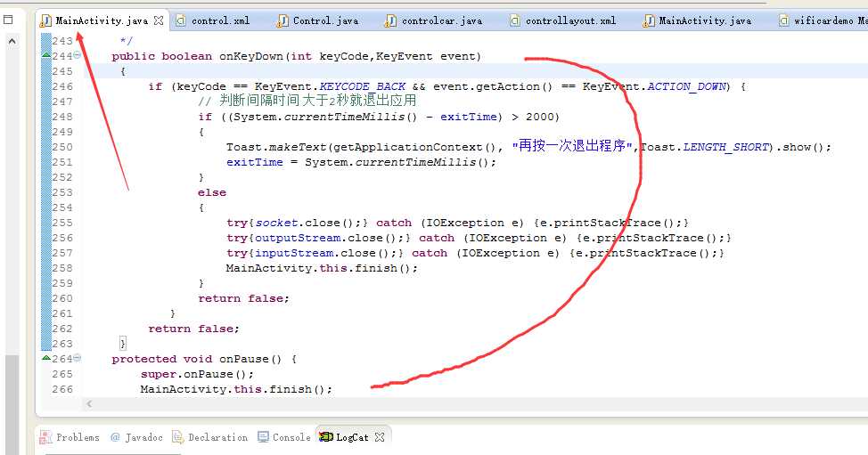Click the Java file icon on controlcar.java tab

390,21
